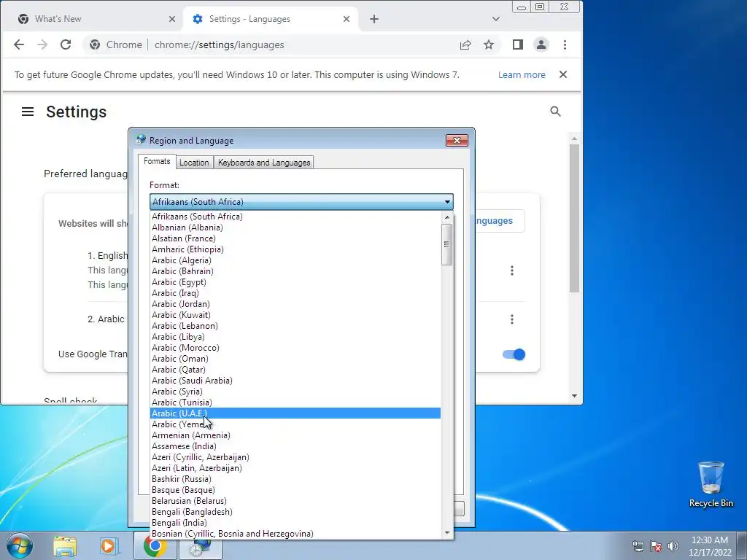
Task: Click the Chrome settings page scrollbar thumb
Action: pyautogui.click(x=574, y=218)
